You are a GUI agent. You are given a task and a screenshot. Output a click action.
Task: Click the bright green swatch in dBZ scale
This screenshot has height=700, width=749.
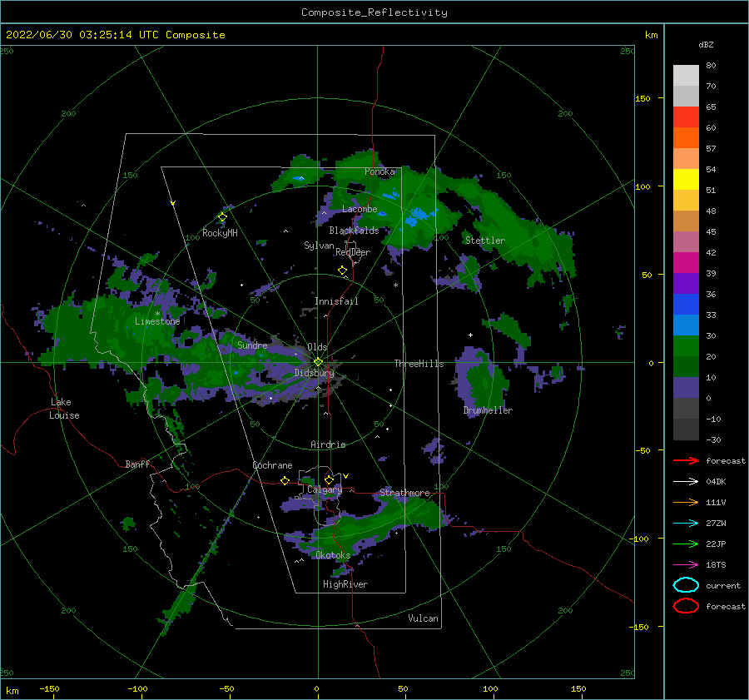[686, 345]
